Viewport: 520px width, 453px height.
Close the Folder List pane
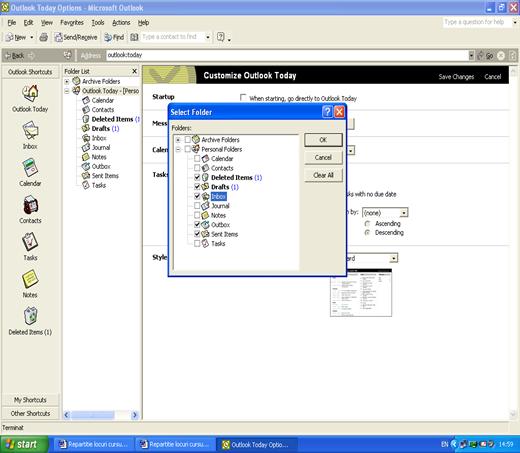[x=134, y=71]
